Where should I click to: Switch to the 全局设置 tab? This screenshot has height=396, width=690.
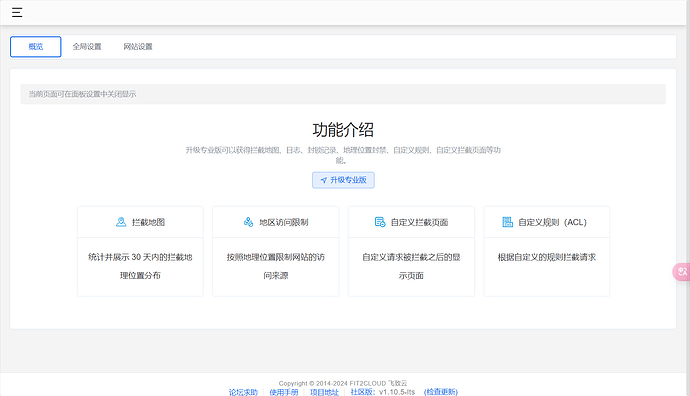87,47
